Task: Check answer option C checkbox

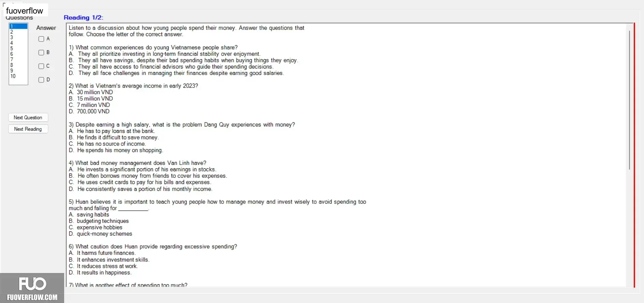Action: click(x=41, y=66)
